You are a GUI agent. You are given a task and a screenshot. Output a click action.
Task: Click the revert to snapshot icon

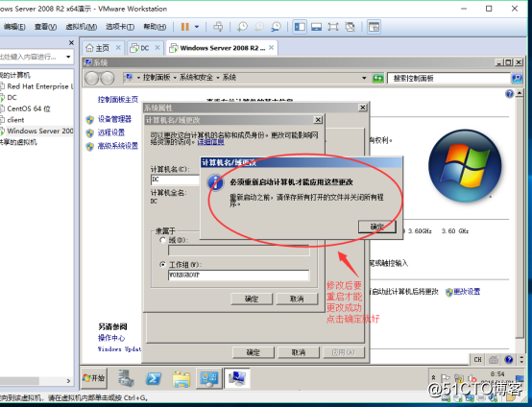[259, 27]
